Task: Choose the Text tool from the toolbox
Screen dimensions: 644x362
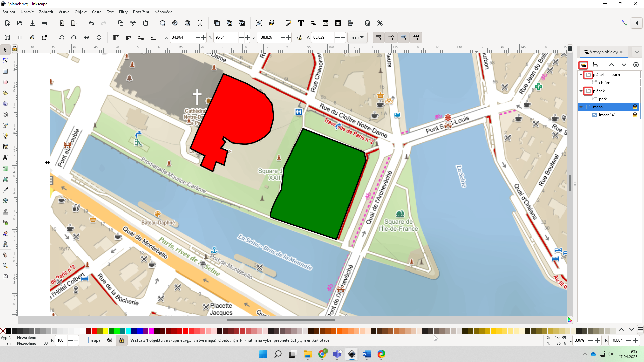Action: point(5,158)
